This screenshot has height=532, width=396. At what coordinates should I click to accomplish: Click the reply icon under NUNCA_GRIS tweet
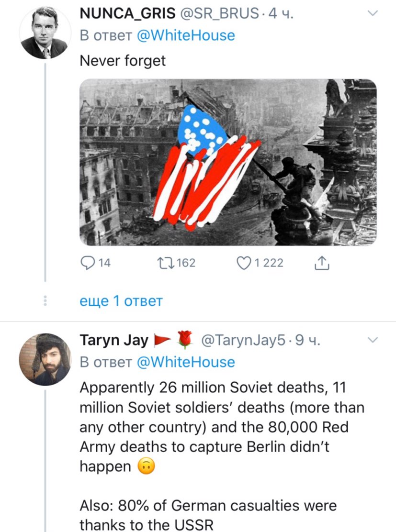coord(88,263)
